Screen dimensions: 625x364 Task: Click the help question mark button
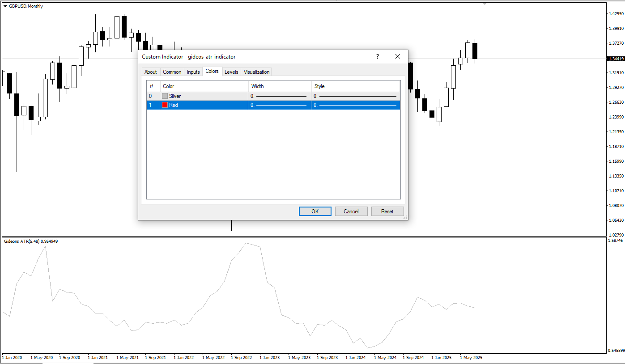[377, 57]
